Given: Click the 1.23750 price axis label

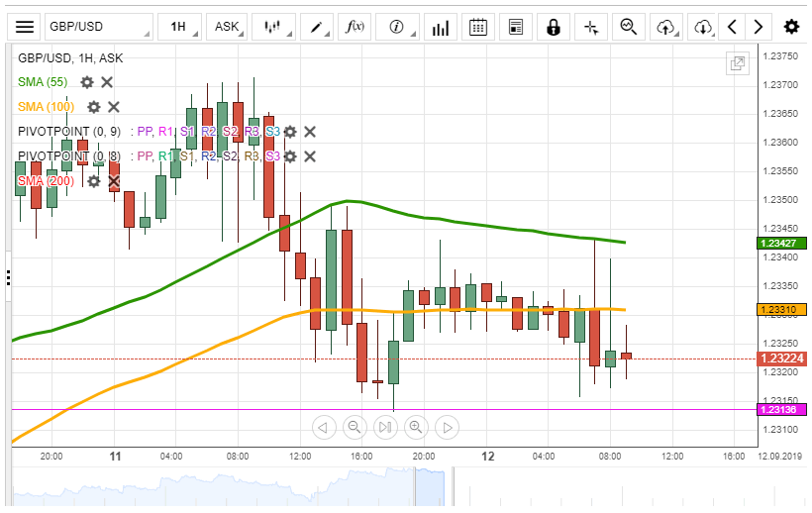Looking at the screenshot, I should pos(780,56).
